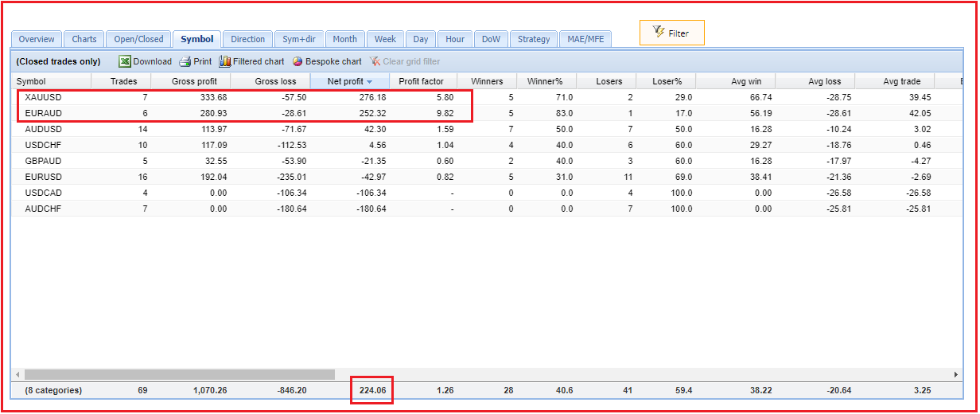
Task: Click gross loss value -180.64
Action: pyautogui.click(x=291, y=209)
